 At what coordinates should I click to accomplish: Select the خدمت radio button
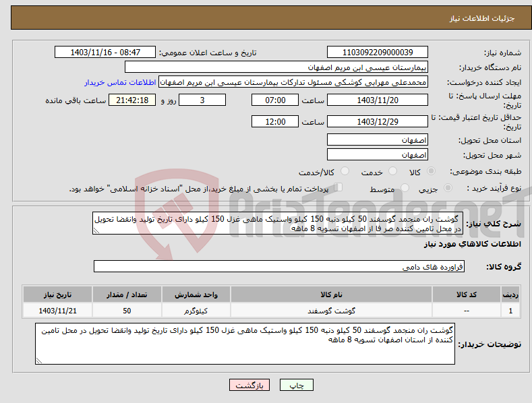[392, 171]
